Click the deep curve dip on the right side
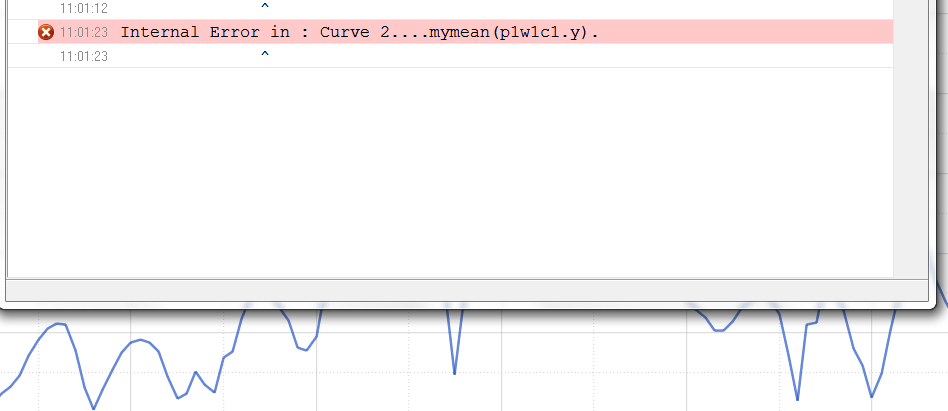 pos(797,399)
